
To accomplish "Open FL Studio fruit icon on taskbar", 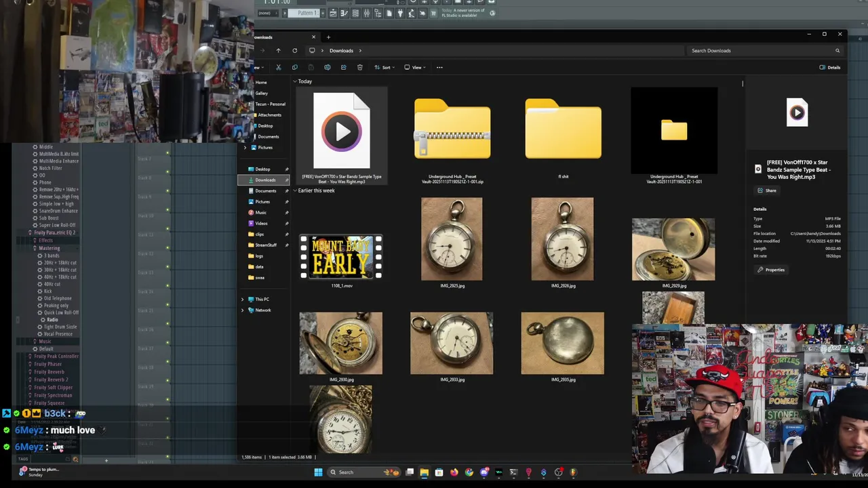I will (573, 472).
